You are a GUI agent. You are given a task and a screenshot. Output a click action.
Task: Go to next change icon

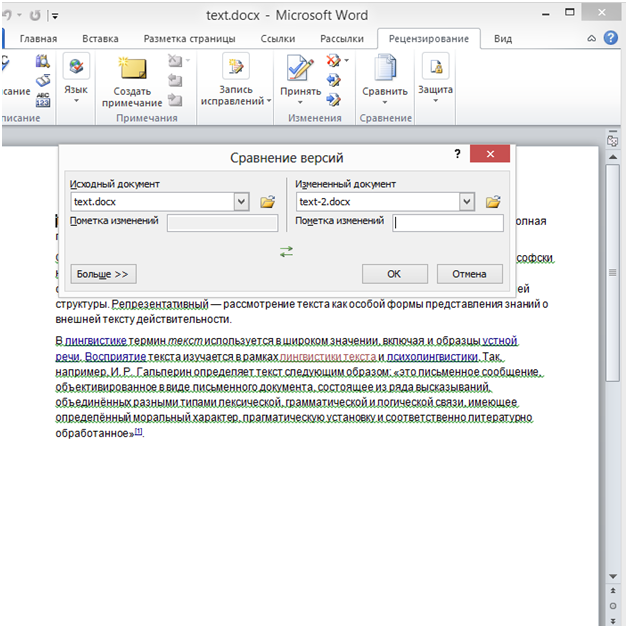[333, 99]
